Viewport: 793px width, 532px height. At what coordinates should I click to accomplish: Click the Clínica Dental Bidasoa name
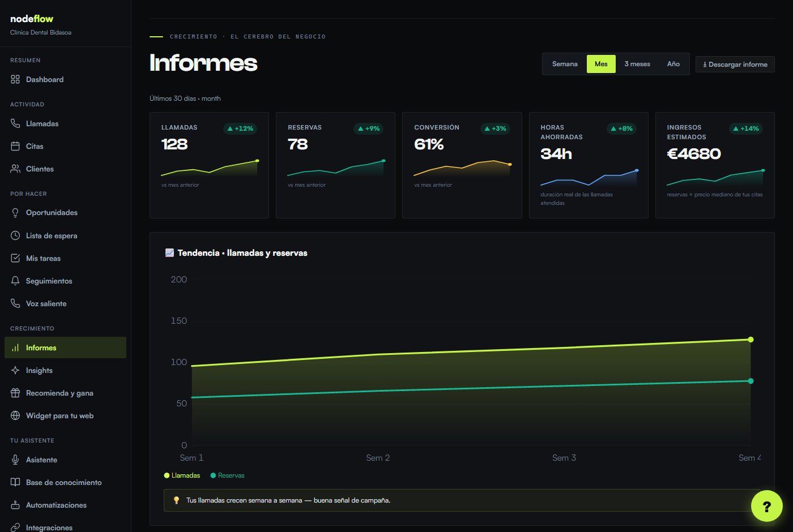tap(41, 32)
